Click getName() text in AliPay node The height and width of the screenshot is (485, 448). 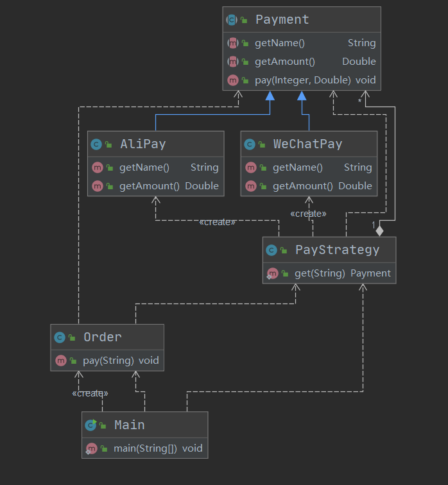144,167
